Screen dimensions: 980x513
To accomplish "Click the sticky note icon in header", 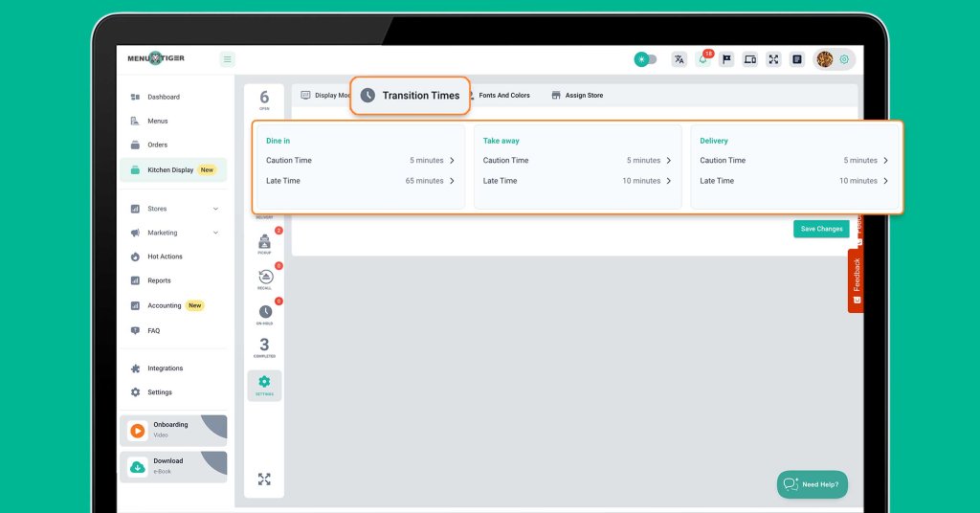I will (x=796, y=59).
